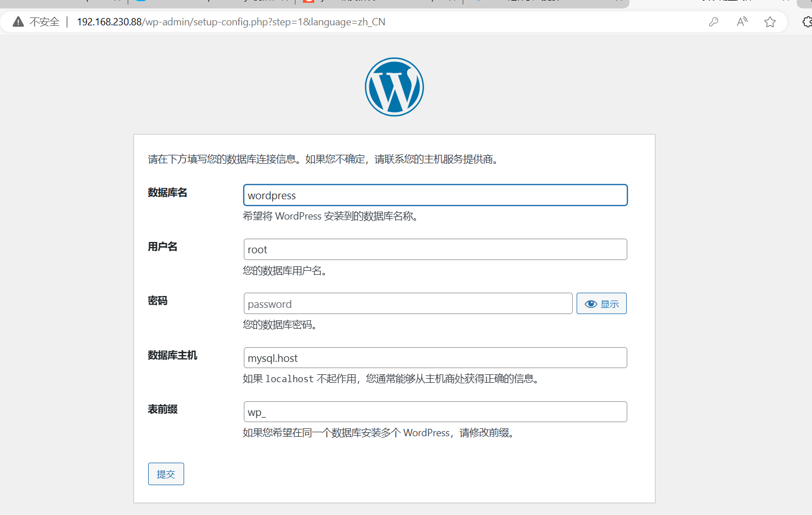Click the 提交 submit button
812x515 pixels.
[x=166, y=474]
